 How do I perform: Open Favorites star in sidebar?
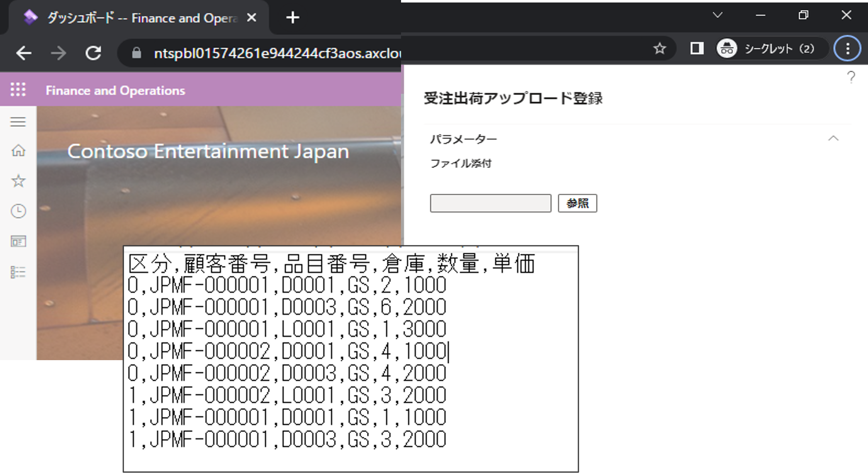[18, 181]
